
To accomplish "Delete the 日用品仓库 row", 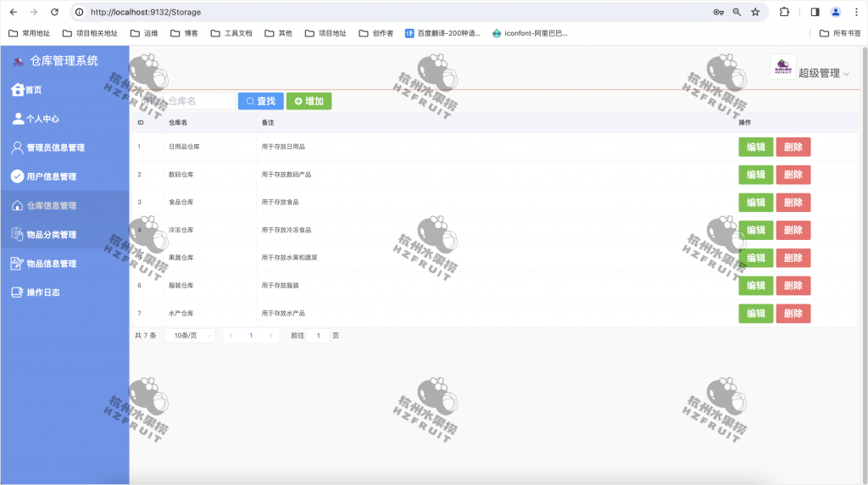I will [793, 147].
